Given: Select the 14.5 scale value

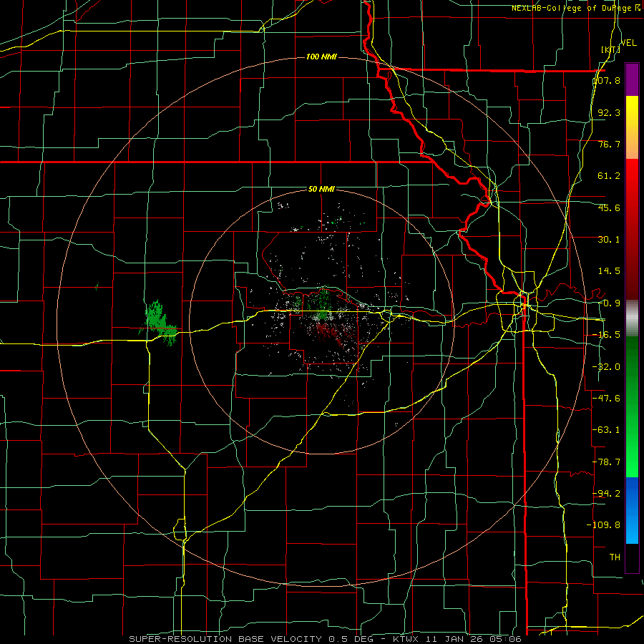Looking at the screenshot, I should (x=609, y=271).
